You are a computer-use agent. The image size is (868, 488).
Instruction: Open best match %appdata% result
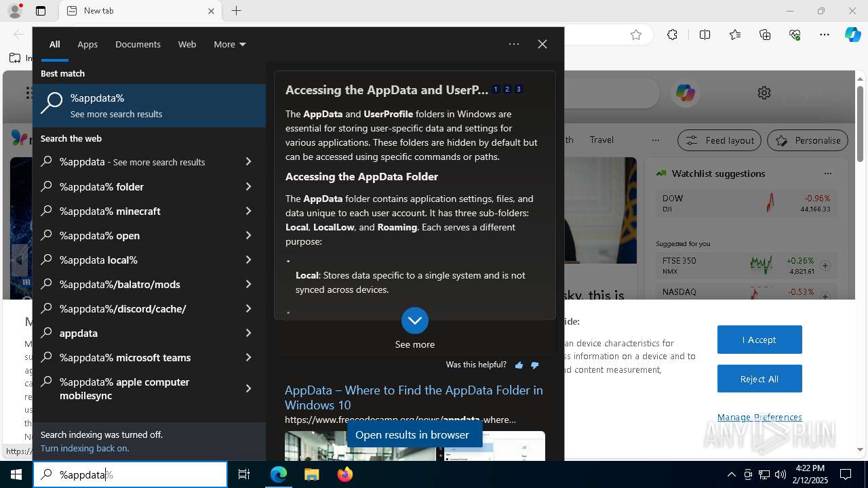[x=149, y=106]
